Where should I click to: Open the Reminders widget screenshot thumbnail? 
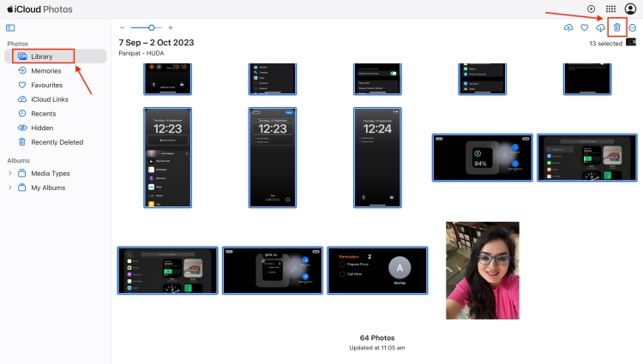376,271
